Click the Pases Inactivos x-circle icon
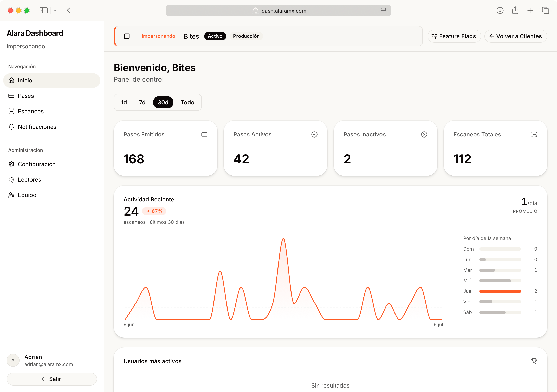This screenshot has height=392, width=557. pyautogui.click(x=424, y=134)
